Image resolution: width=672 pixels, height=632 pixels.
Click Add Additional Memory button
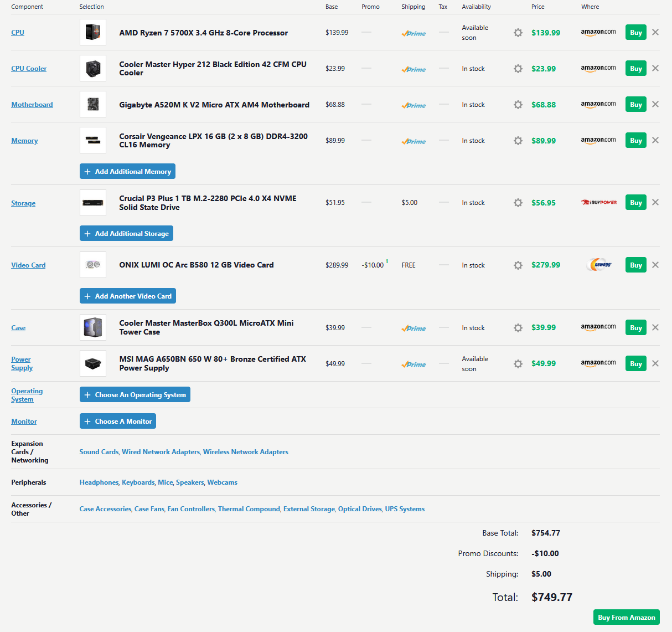[x=127, y=171]
